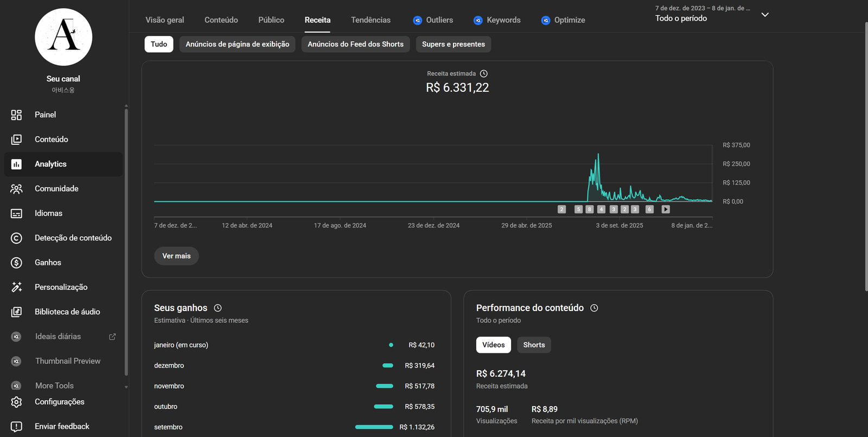Filter by Anúncios do Feed dos Shorts

[x=355, y=44]
